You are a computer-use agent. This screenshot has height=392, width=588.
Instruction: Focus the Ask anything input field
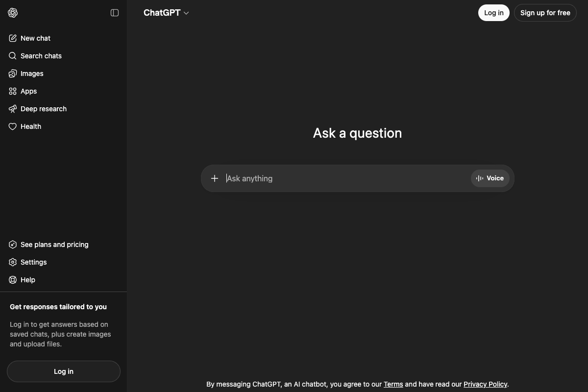click(x=346, y=178)
